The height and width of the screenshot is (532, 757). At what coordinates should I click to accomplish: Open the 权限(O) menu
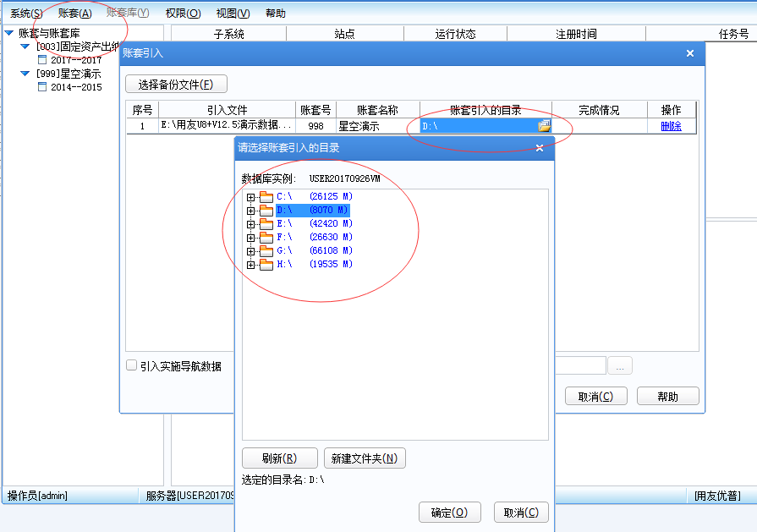(183, 14)
